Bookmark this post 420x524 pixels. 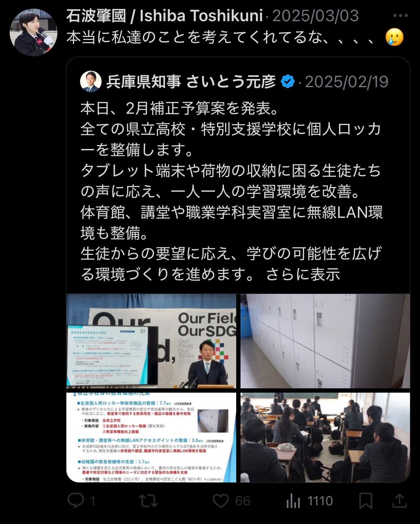pos(366,501)
